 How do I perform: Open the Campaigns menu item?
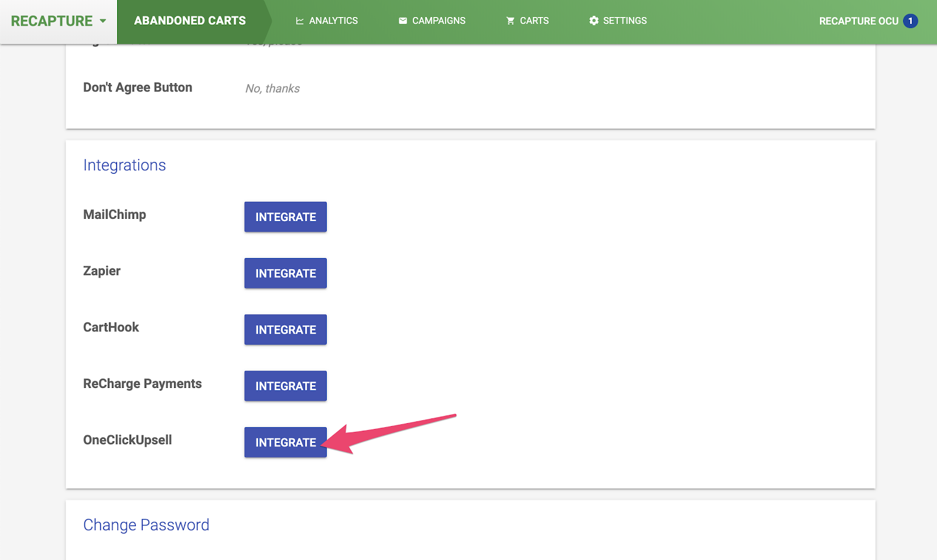pos(432,21)
